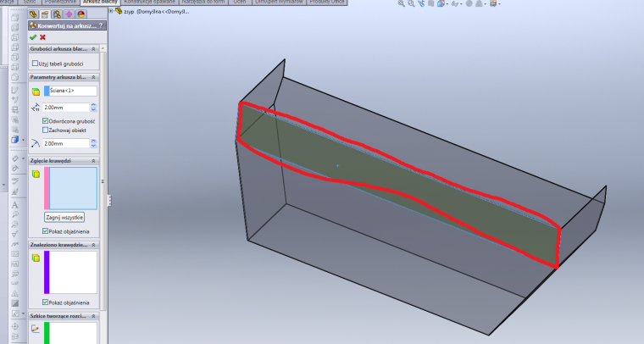
Task: Open the DisplayManager color wheel tab icon
Action: 80,14
